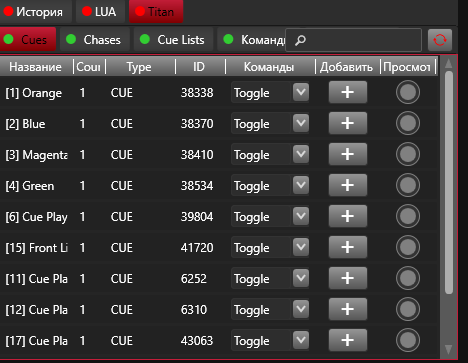
Task: Focus the cue search input field
Action: 354,40
